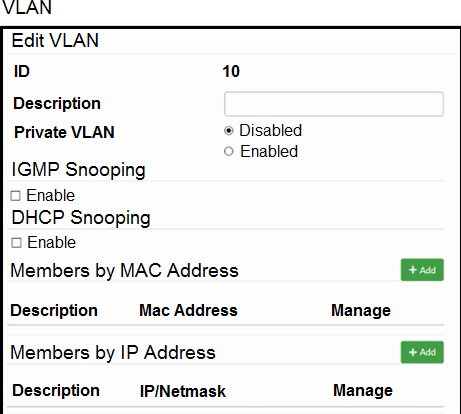Add a member by IP Address
The height and width of the screenshot is (414, 461).
tap(422, 352)
